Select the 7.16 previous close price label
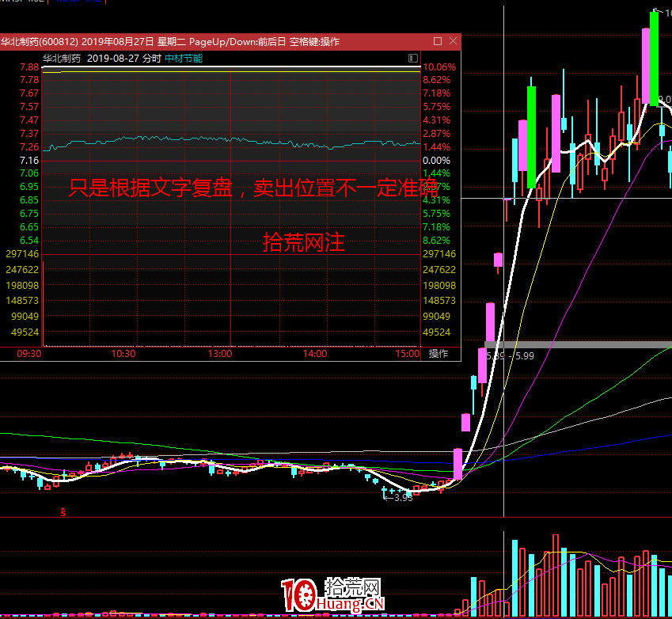 [29, 161]
